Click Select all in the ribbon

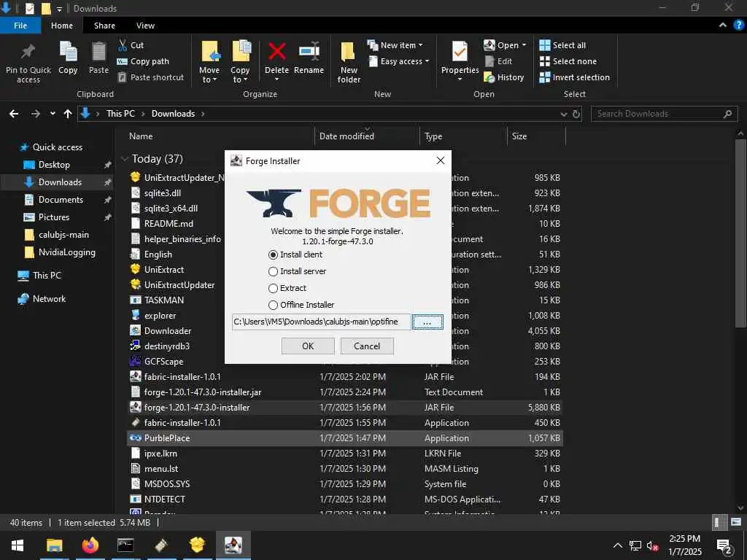pos(562,45)
